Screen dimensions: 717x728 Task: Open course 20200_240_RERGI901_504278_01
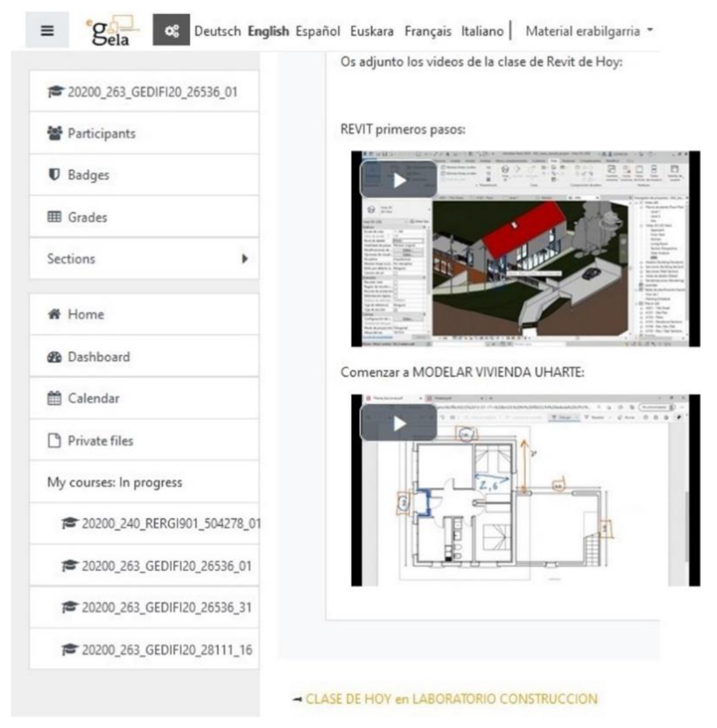click(171, 524)
